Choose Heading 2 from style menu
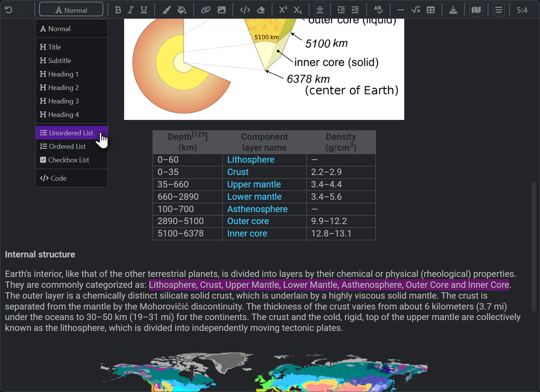 tap(63, 88)
